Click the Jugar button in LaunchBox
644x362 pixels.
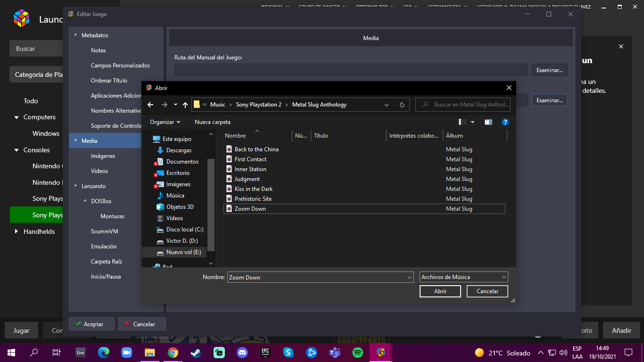[x=21, y=330]
